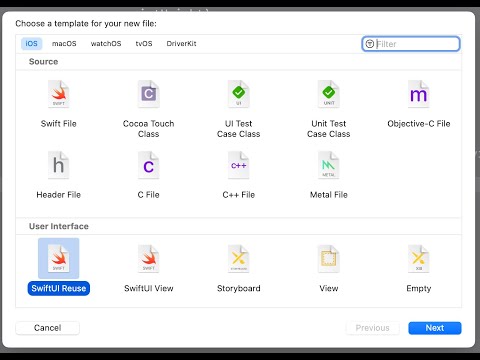Click the "Source" section header
The height and width of the screenshot is (360, 480).
tap(43, 62)
